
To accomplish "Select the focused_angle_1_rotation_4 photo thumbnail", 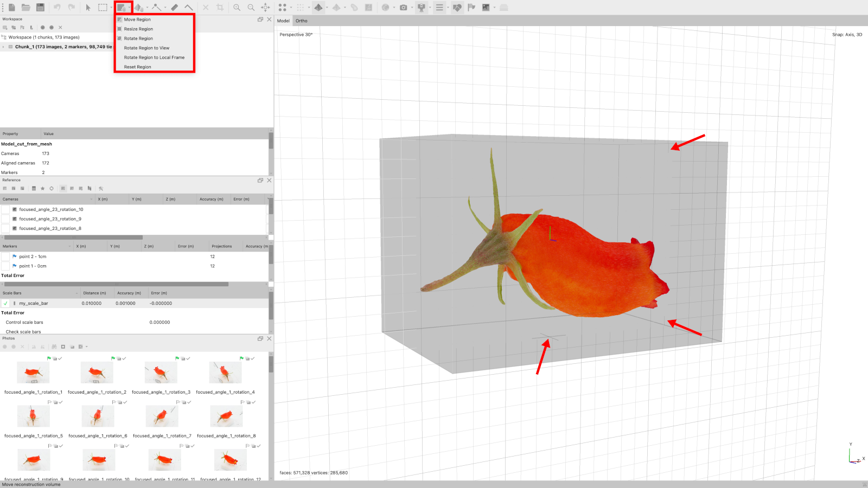I will tap(225, 373).
